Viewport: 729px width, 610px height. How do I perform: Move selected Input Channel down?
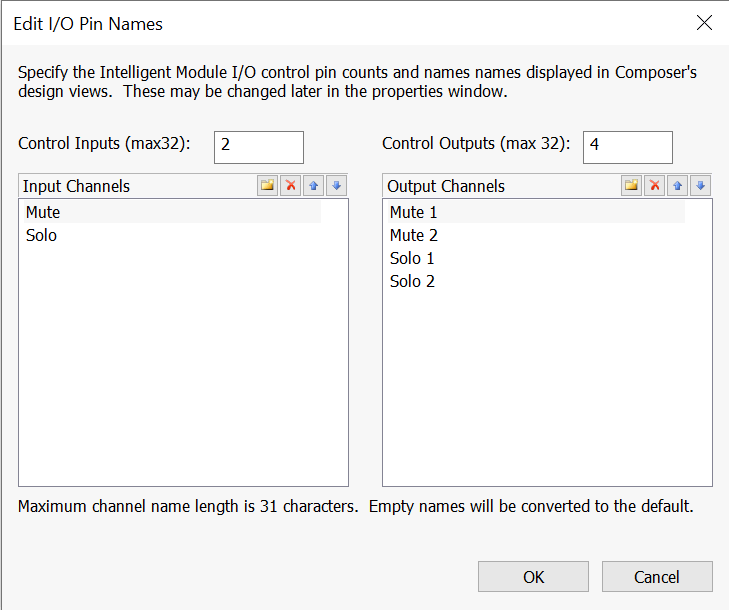tap(336, 186)
